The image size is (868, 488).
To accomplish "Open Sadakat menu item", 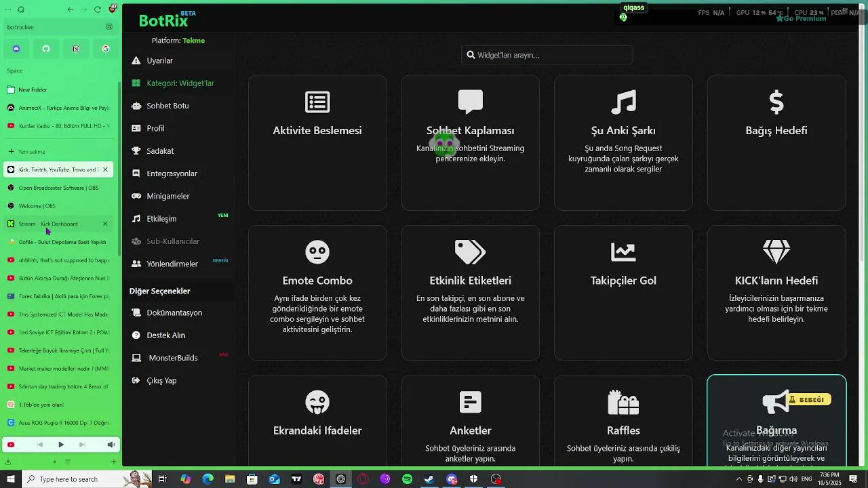I will pyautogui.click(x=160, y=151).
